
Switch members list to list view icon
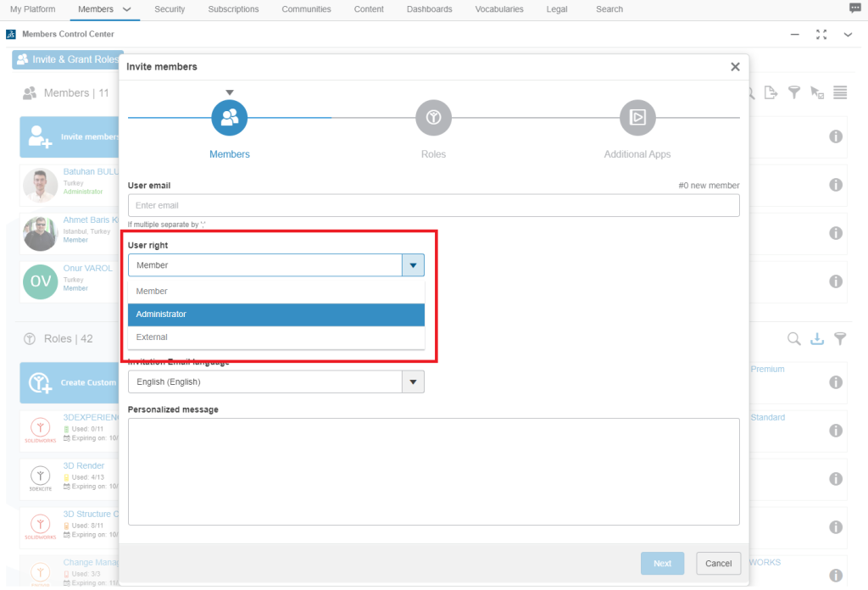(x=840, y=92)
